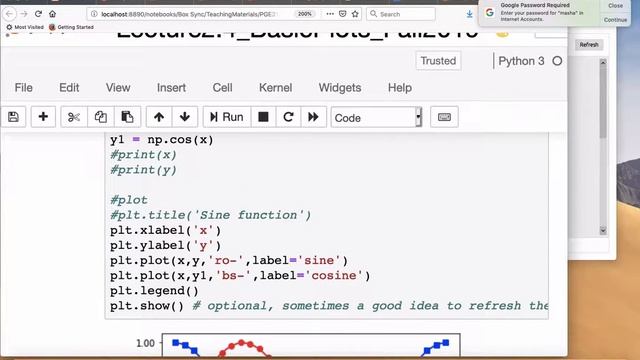Open the downloads arrow icon
The height and width of the screenshot is (360, 640).
tap(469, 14)
